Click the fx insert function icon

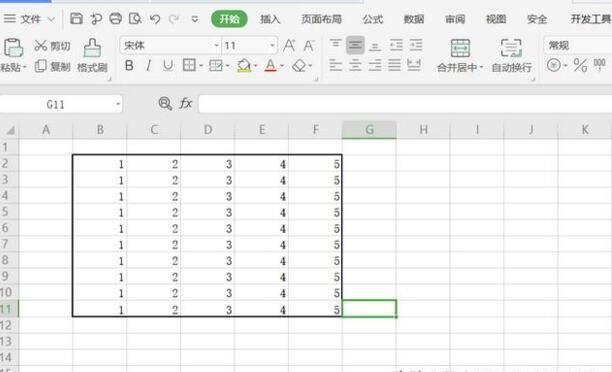click(185, 103)
